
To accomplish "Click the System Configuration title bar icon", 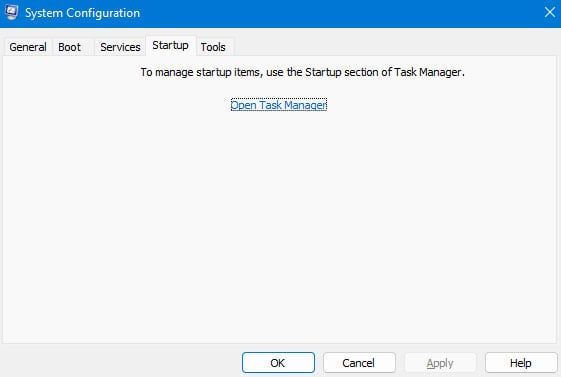I will click(x=11, y=13).
